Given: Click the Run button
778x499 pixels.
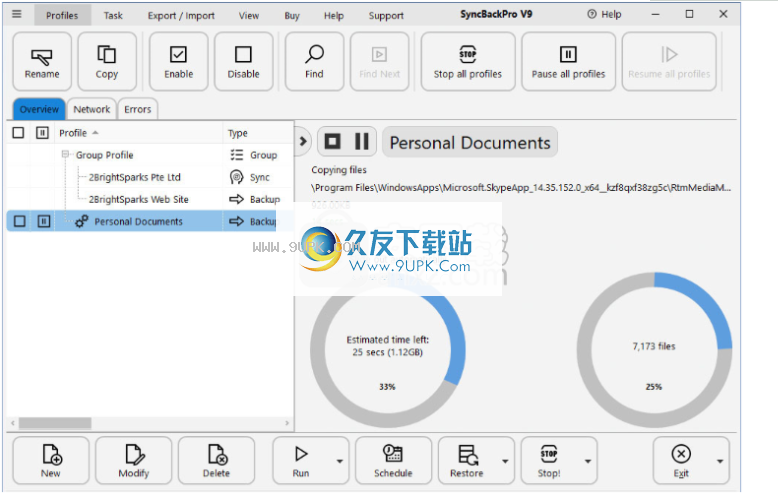Looking at the screenshot, I should tap(301, 460).
